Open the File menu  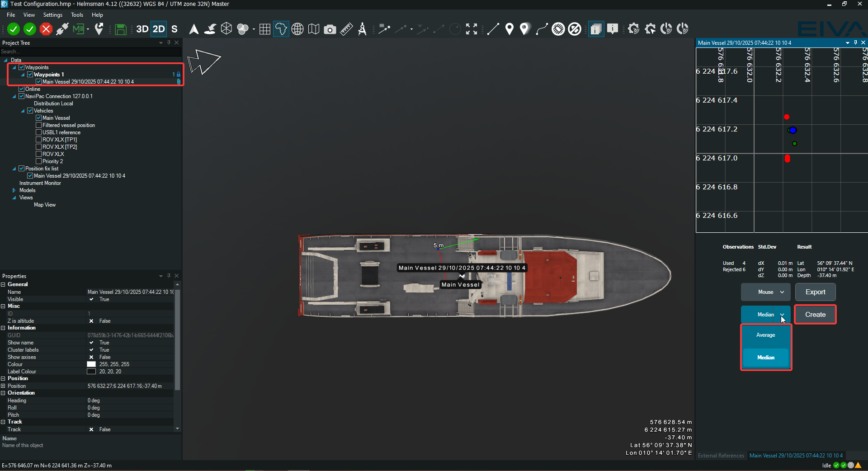click(x=11, y=15)
